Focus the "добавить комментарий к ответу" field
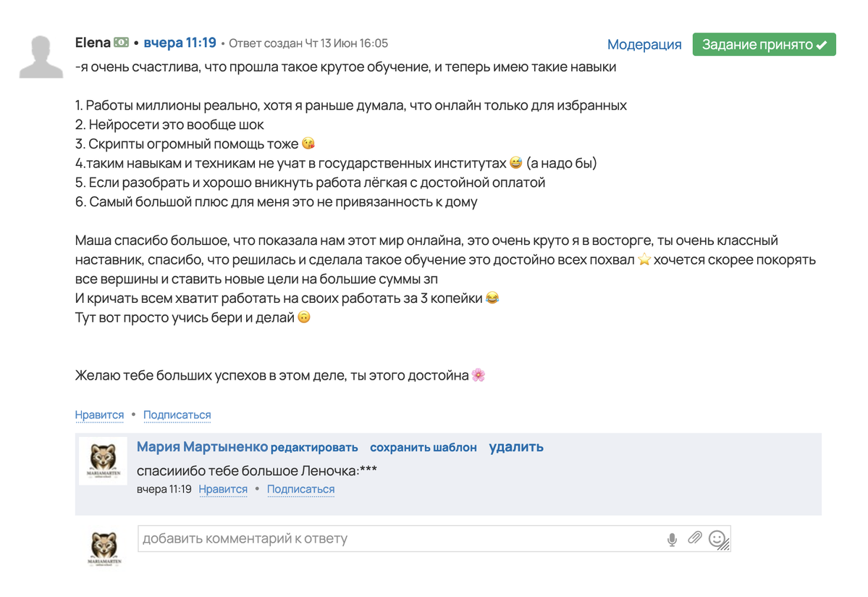The width and height of the screenshot is (868, 597). click(x=398, y=539)
